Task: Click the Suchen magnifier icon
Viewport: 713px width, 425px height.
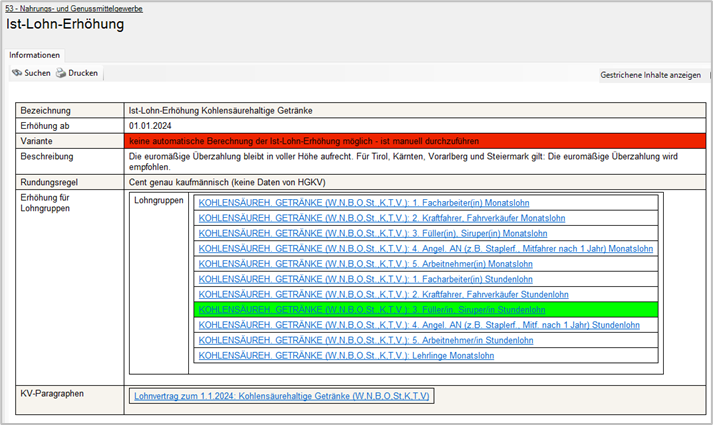Action: [17, 74]
